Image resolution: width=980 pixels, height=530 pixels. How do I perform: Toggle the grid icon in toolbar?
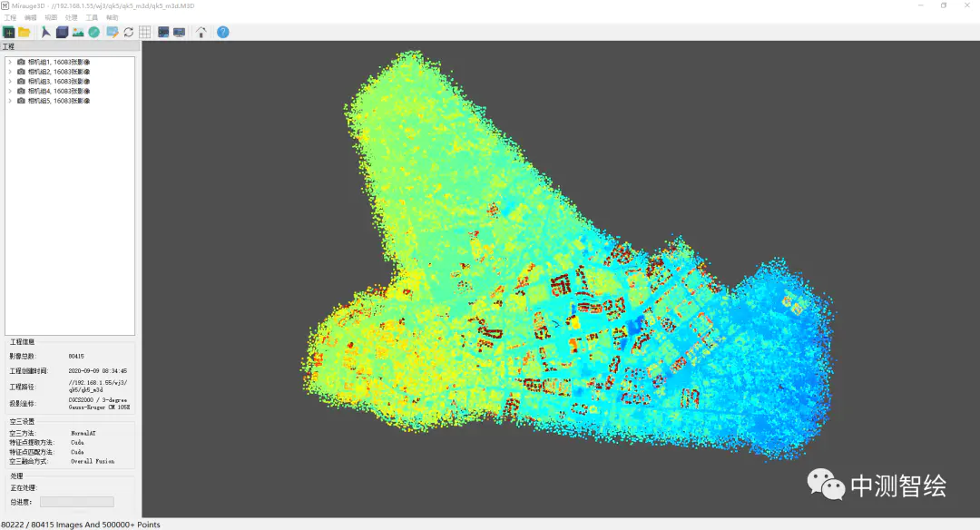click(144, 32)
